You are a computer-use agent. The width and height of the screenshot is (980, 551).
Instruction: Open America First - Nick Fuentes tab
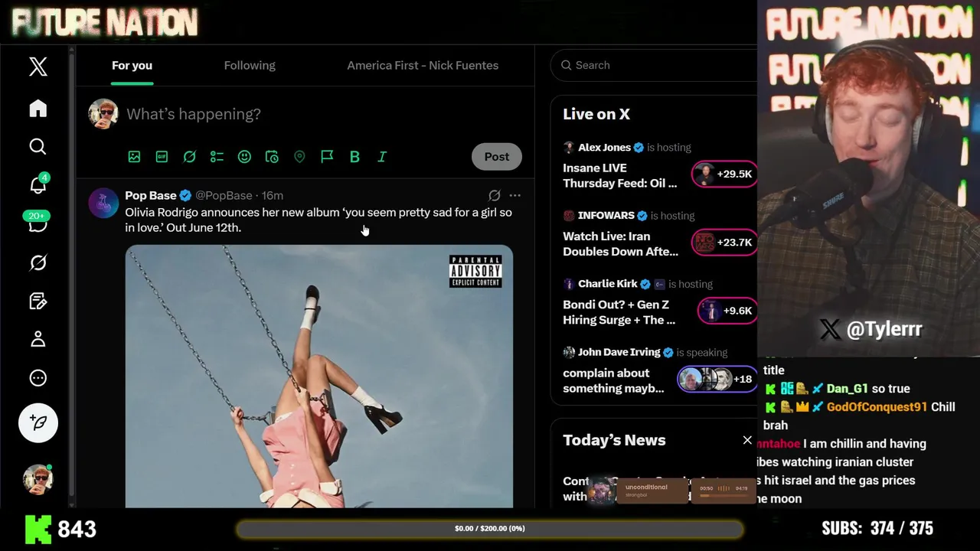(423, 65)
